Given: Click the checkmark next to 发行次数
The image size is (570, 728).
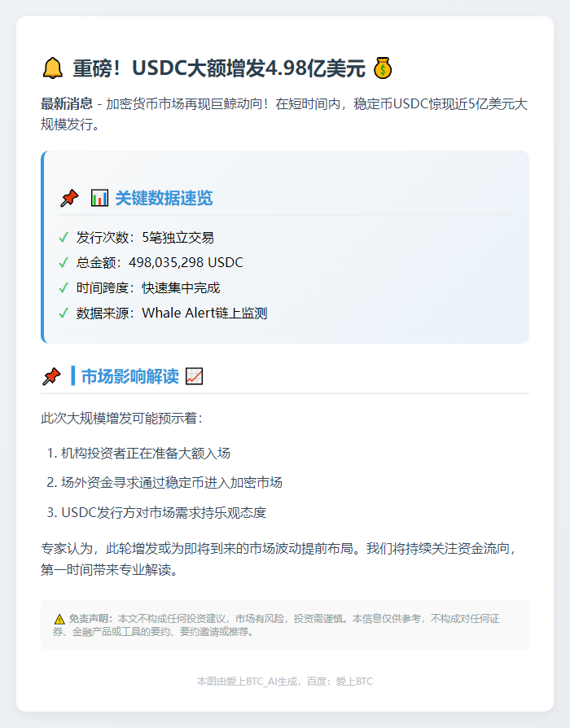Looking at the screenshot, I should click(64, 238).
